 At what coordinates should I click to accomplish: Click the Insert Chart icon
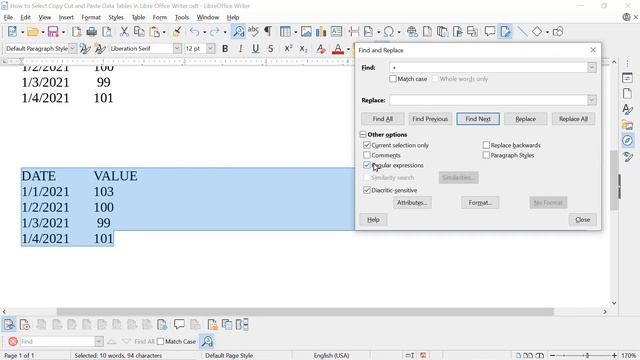click(321, 32)
